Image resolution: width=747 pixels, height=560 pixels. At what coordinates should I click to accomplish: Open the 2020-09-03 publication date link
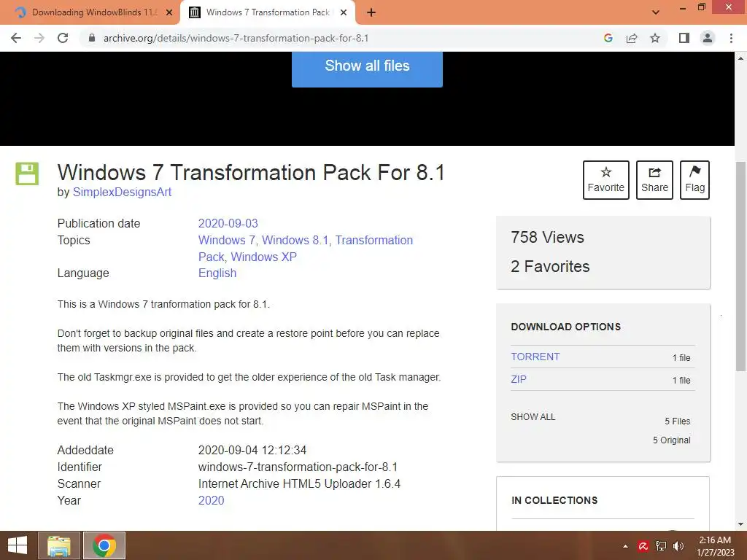[228, 223]
